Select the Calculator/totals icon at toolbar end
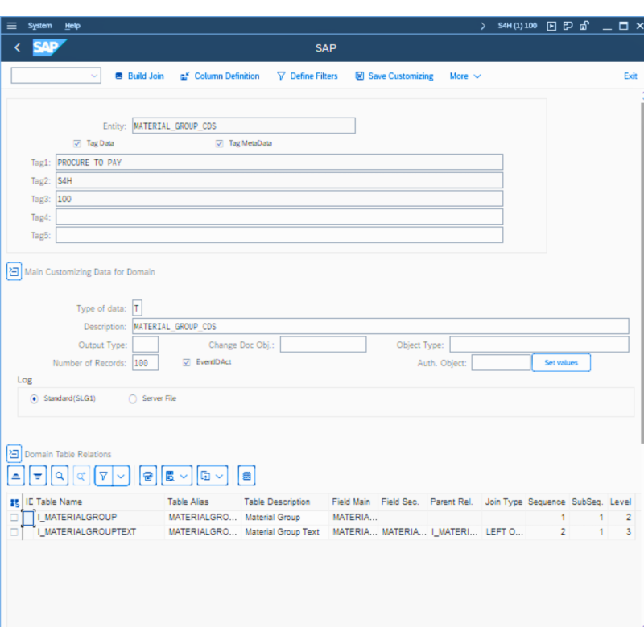 point(246,476)
